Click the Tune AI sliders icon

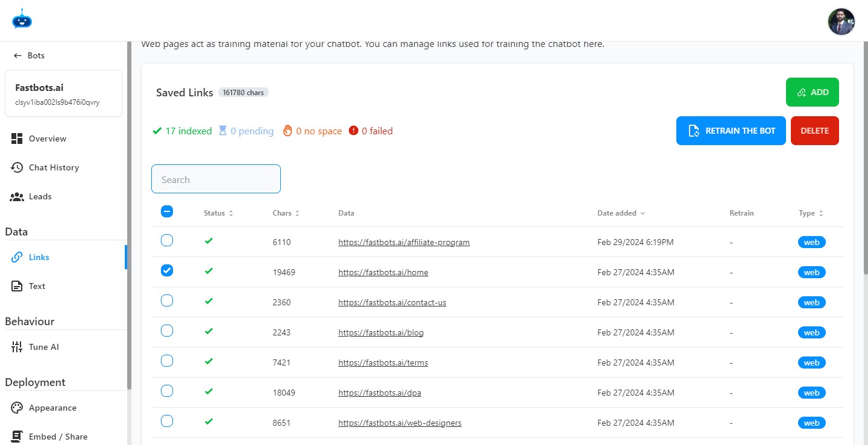pos(17,347)
